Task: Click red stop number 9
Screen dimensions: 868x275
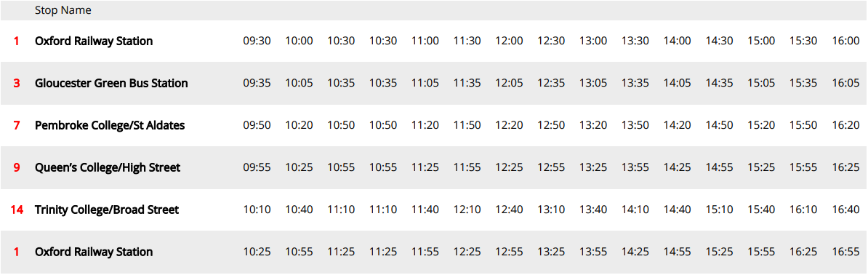Action: (16, 167)
